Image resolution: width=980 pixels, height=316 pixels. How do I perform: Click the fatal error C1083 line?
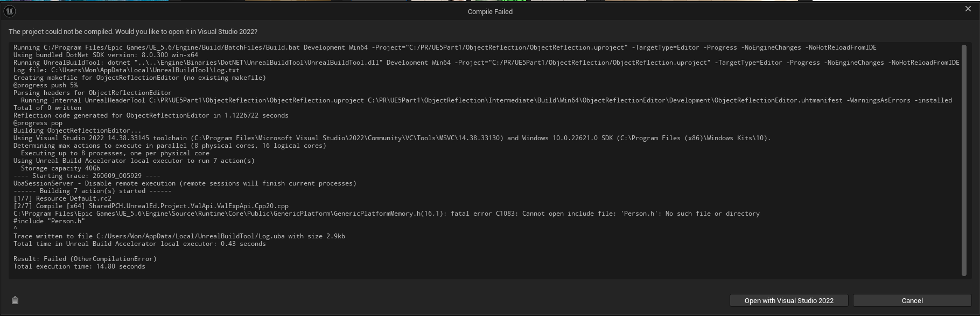click(387, 214)
